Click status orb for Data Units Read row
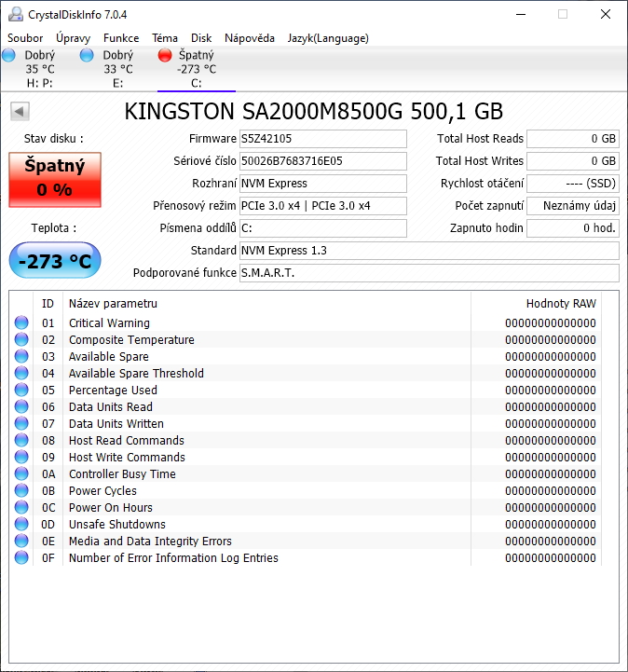The width and height of the screenshot is (628, 672). pos(21,406)
